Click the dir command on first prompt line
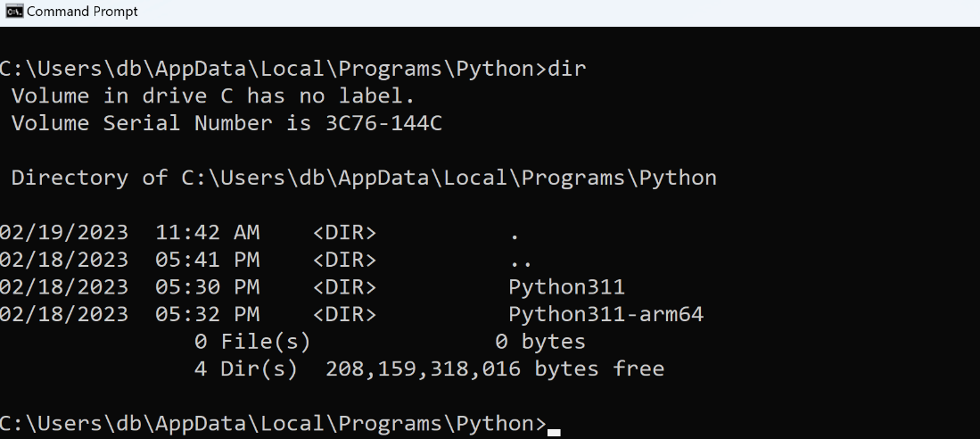Image resolution: width=980 pixels, height=439 pixels. coord(567,69)
